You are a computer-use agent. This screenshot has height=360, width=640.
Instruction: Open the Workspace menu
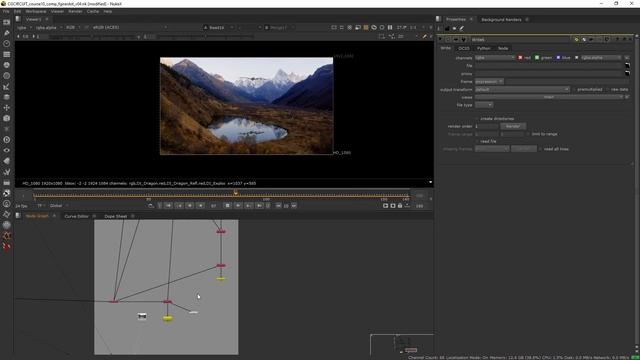pos(36,11)
